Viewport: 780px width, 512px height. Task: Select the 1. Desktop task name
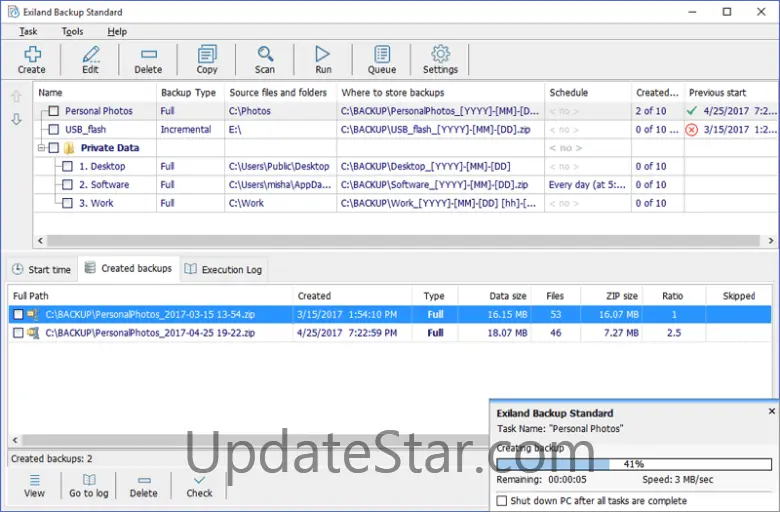pos(102,166)
